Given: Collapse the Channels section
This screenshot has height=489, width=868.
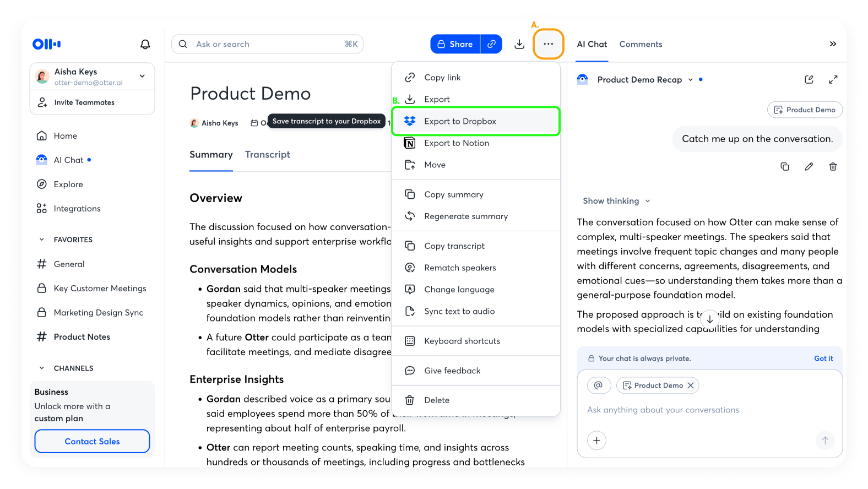Looking at the screenshot, I should (x=41, y=368).
